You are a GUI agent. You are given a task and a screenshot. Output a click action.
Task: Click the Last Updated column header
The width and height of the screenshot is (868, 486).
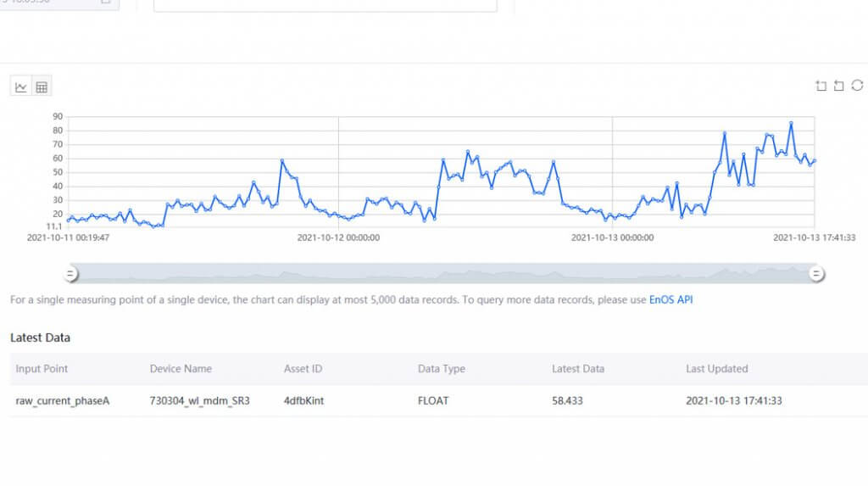[x=716, y=368]
